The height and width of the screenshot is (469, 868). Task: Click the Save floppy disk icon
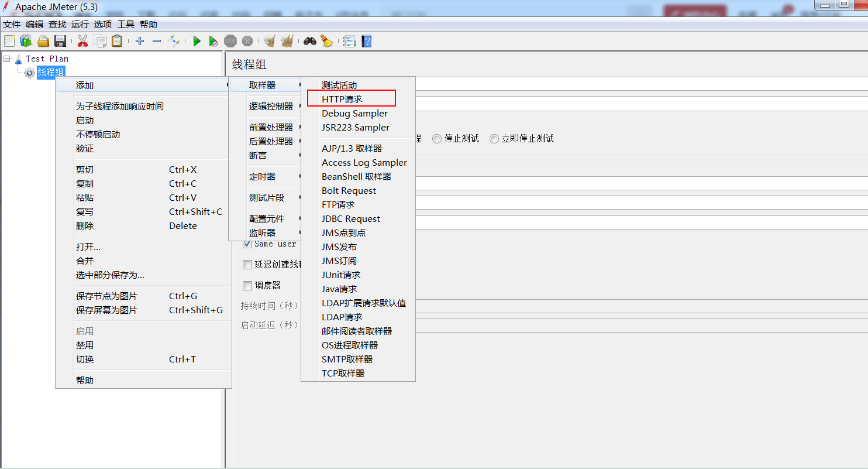click(x=60, y=41)
